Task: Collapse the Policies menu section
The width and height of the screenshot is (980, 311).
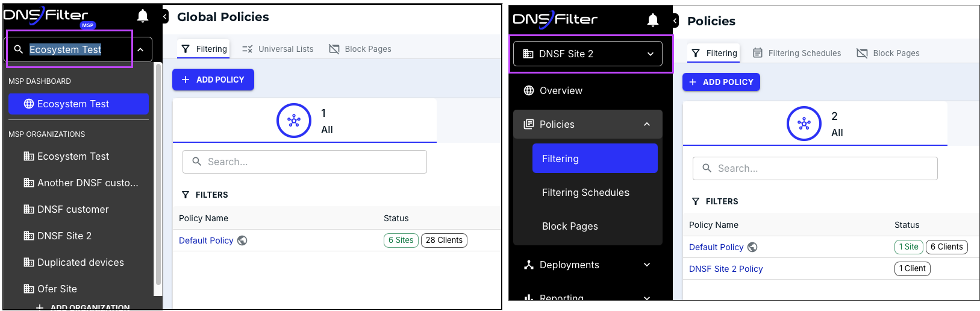Action: pyautogui.click(x=646, y=124)
